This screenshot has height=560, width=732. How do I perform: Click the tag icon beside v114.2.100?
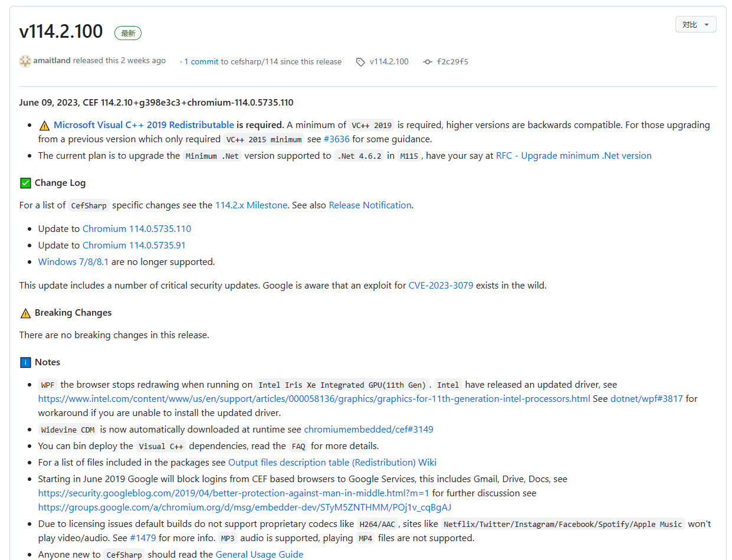pyautogui.click(x=360, y=62)
